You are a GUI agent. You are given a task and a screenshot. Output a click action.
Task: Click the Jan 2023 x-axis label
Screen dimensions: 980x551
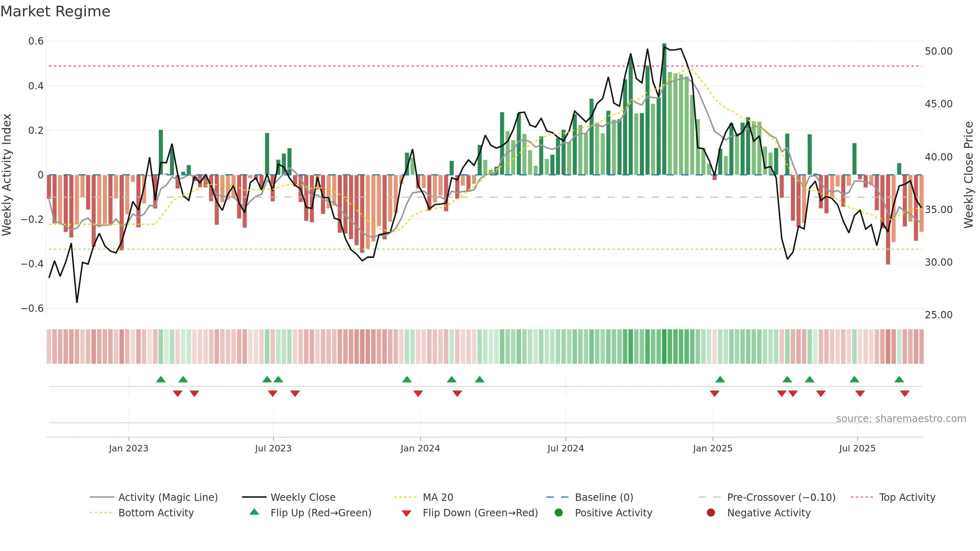click(x=129, y=448)
